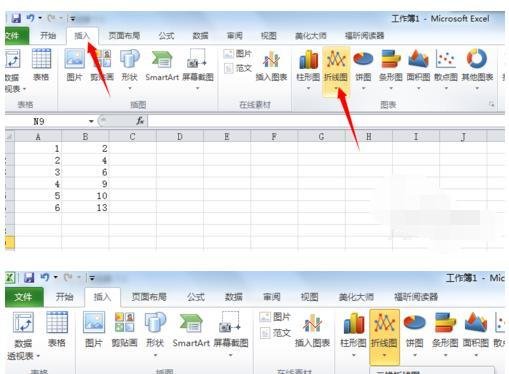Select cell containing 13
This screenshot has height=374, width=509.
(x=85, y=208)
